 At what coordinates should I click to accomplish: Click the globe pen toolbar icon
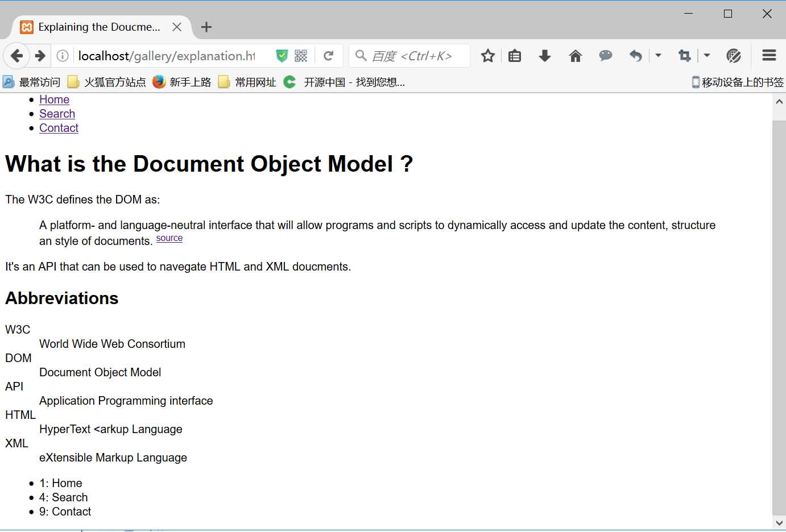(734, 56)
